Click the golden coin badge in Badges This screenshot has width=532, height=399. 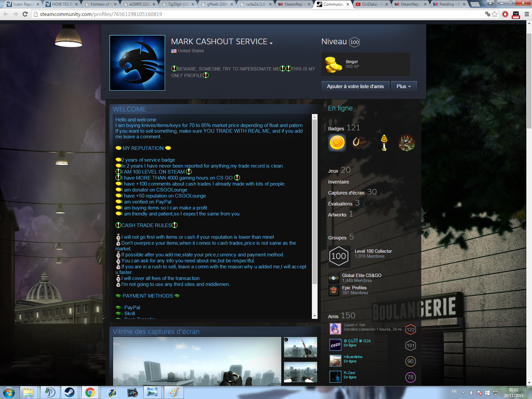tap(337, 143)
